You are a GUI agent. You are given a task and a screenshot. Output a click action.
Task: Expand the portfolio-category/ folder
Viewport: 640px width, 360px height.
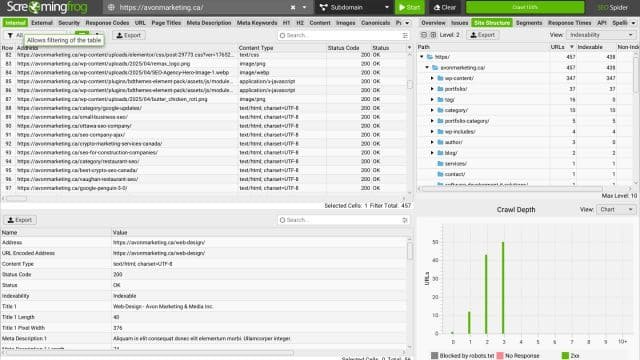432,121
